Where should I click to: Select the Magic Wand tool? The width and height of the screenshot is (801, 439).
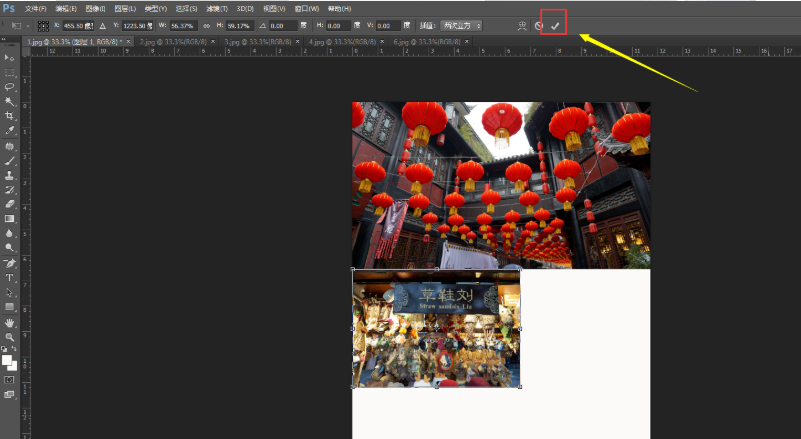pyautogui.click(x=10, y=101)
